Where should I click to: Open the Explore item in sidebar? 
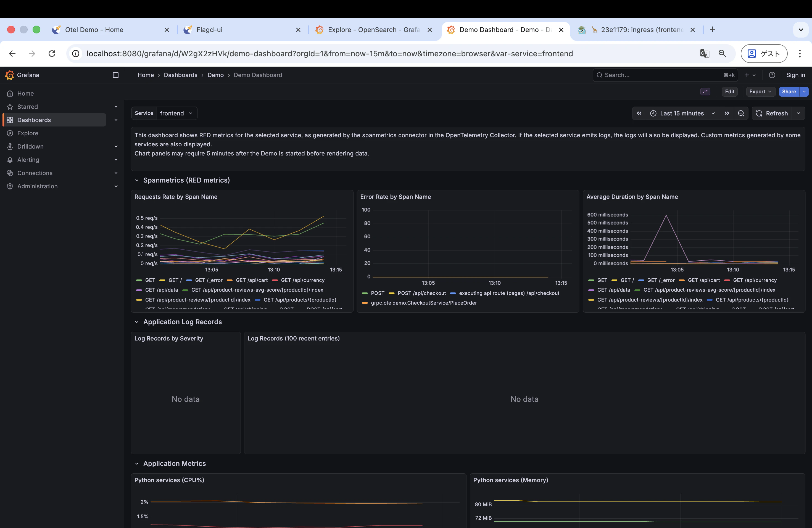coord(28,133)
